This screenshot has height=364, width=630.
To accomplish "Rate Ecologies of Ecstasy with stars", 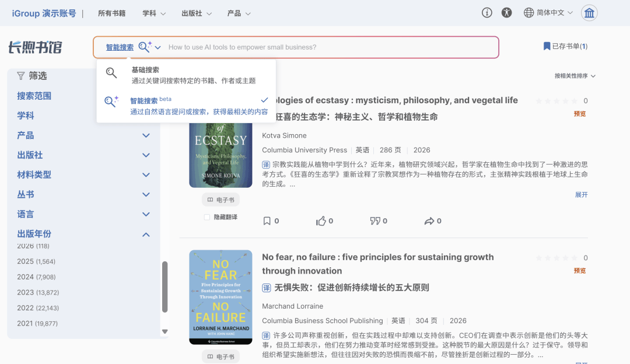I will point(557,101).
